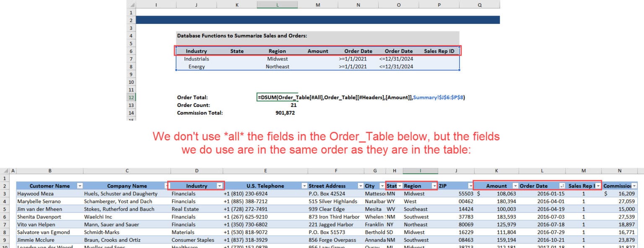Click the Order Count value of 21

pyautogui.click(x=293, y=105)
